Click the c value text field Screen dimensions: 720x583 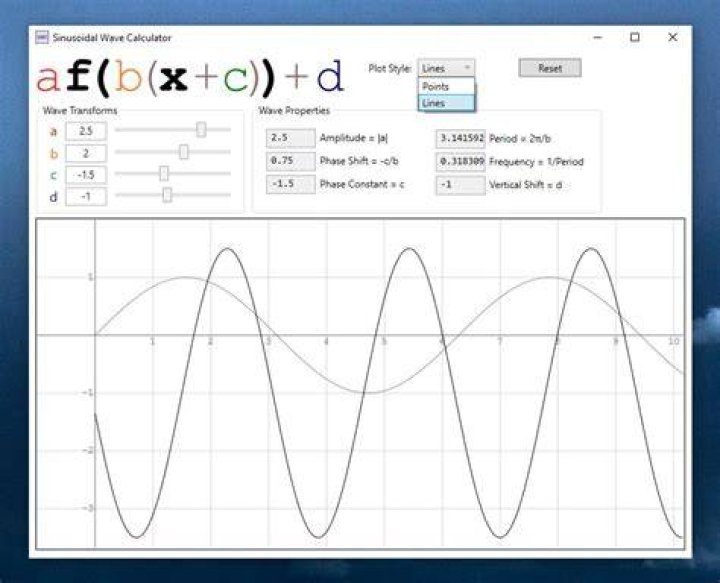point(86,175)
